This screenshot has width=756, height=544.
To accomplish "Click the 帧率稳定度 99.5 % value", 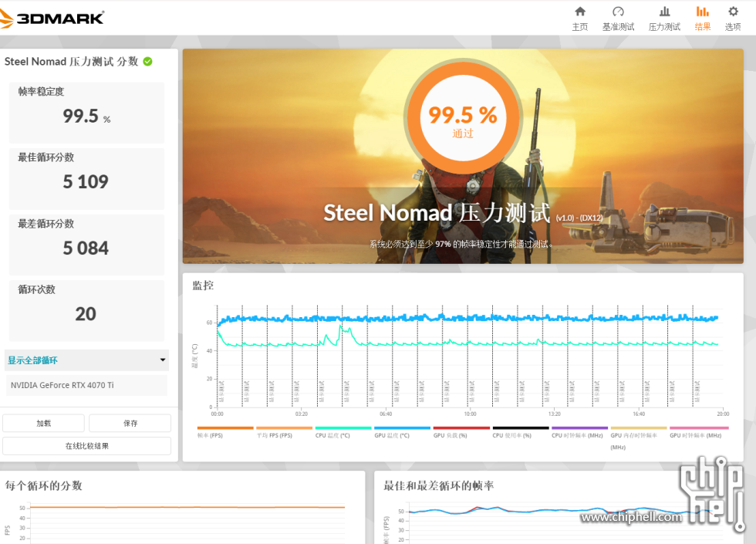I will [86, 117].
